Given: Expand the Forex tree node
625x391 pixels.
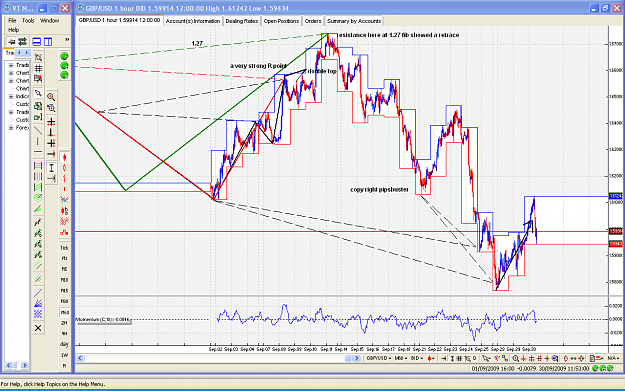Looking at the screenshot, I should click(11, 128).
